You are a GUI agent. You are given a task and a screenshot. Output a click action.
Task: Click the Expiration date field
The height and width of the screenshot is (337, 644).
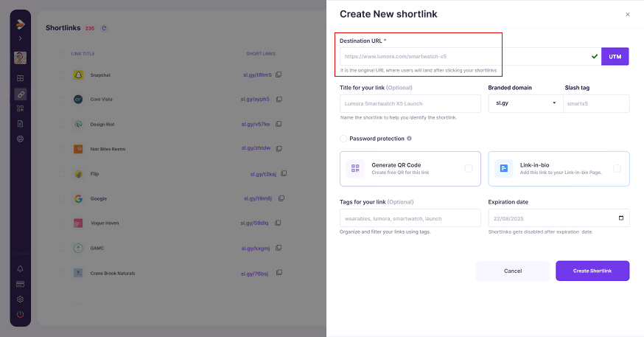pyautogui.click(x=559, y=218)
